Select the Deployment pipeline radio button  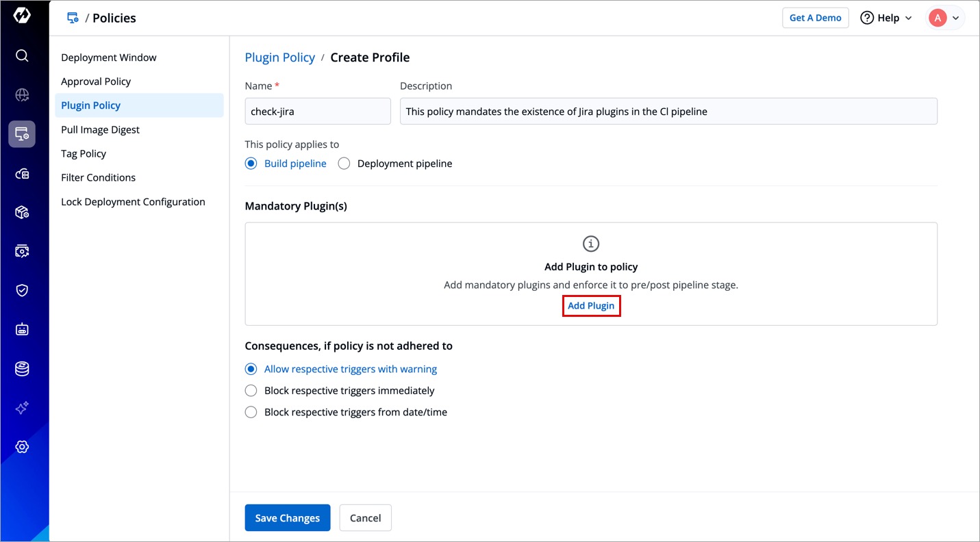(x=344, y=164)
